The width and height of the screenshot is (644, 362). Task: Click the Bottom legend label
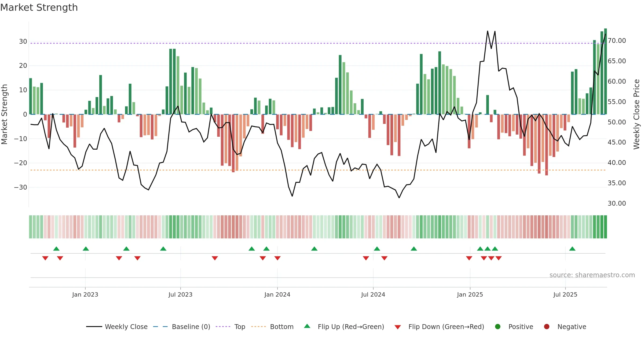pyautogui.click(x=282, y=327)
